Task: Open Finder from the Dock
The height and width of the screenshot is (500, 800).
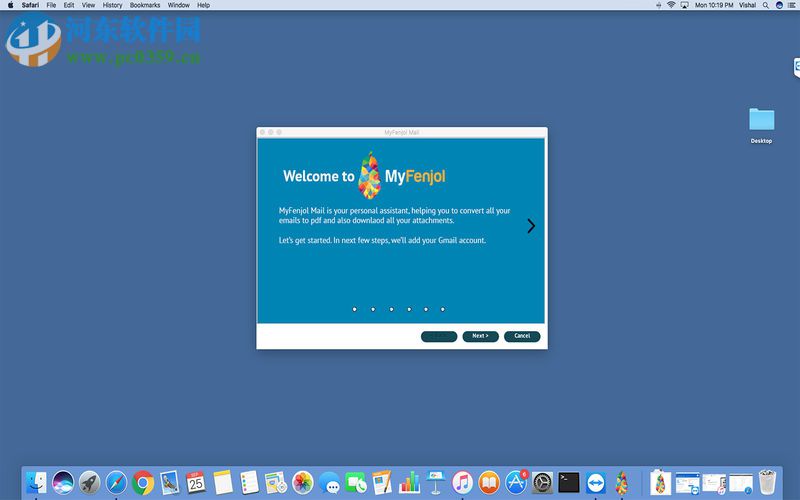Action: pos(36,482)
